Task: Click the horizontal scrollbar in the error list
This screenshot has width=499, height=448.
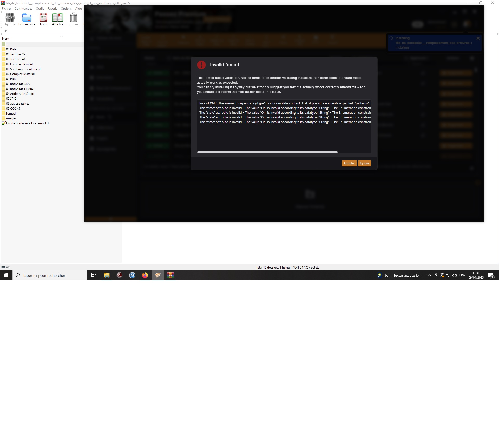Action: pos(267,152)
